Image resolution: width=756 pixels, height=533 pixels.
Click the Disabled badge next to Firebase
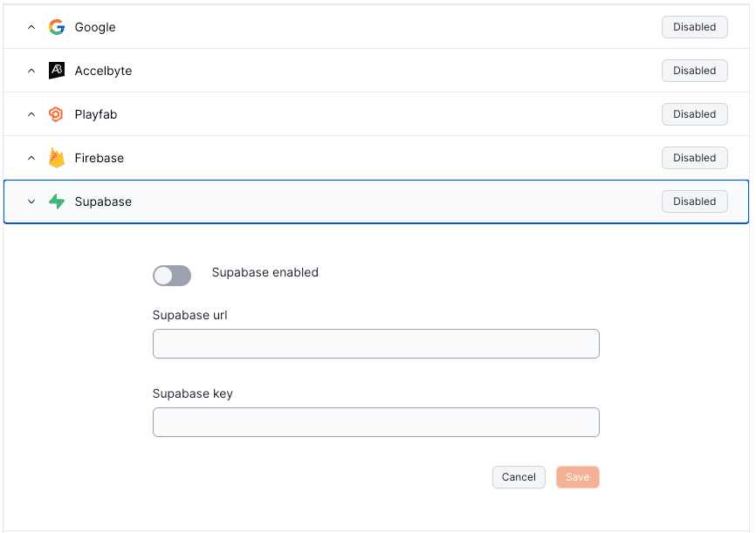pos(694,158)
